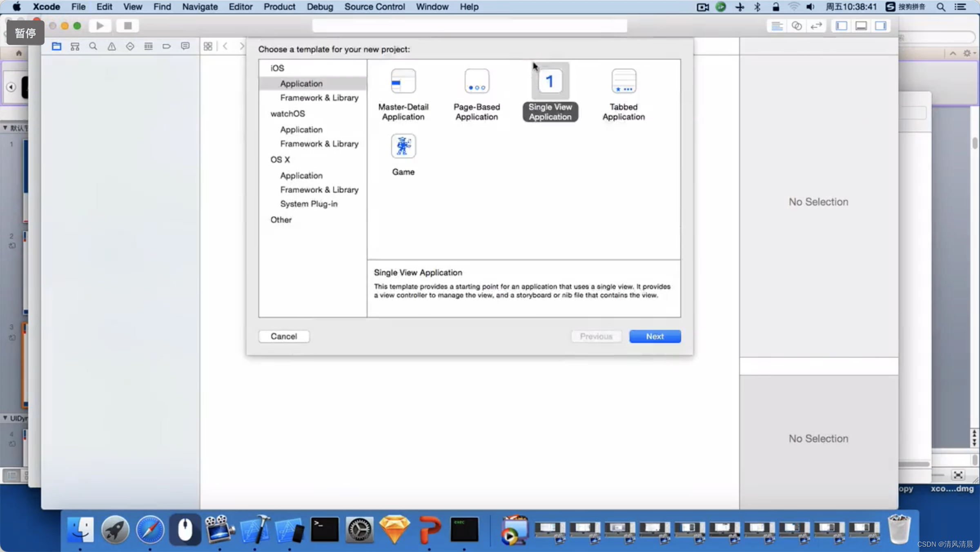Open the Symbol navigator hierarchy icon
The height and width of the screenshot is (552, 980).
pyautogui.click(x=75, y=46)
